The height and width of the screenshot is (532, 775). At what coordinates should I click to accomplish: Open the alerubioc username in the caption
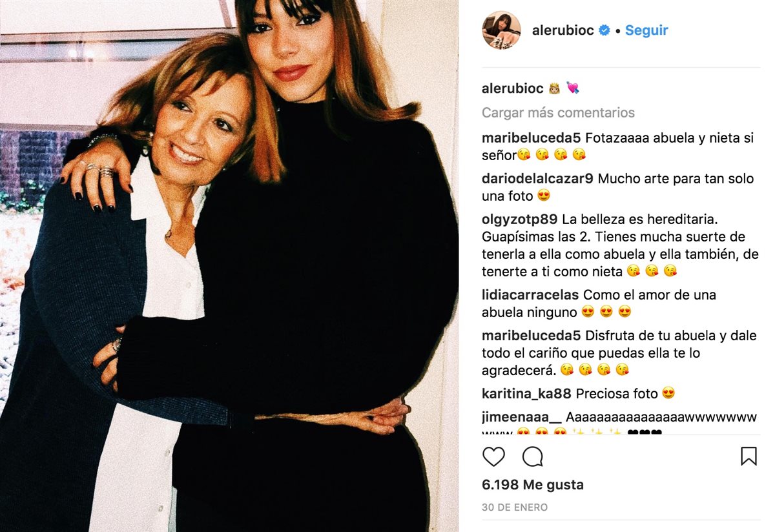click(513, 88)
